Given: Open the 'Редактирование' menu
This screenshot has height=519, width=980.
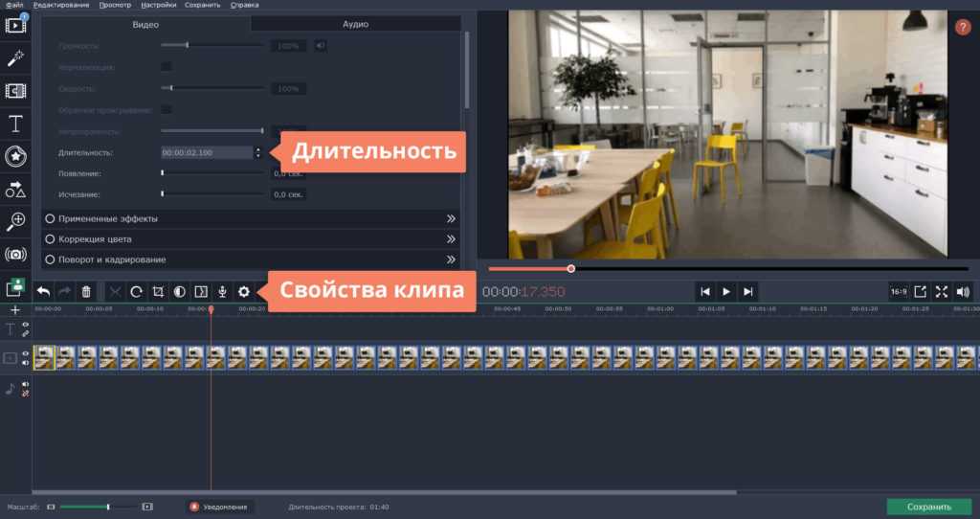Looking at the screenshot, I should [61, 5].
